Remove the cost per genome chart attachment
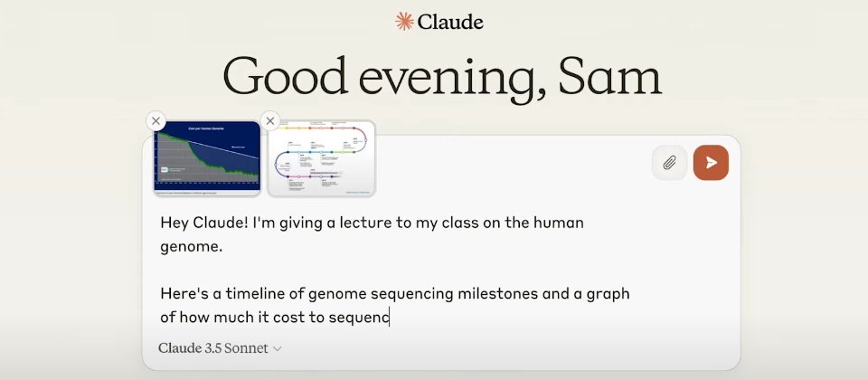868x380 pixels. pyautogui.click(x=156, y=120)
